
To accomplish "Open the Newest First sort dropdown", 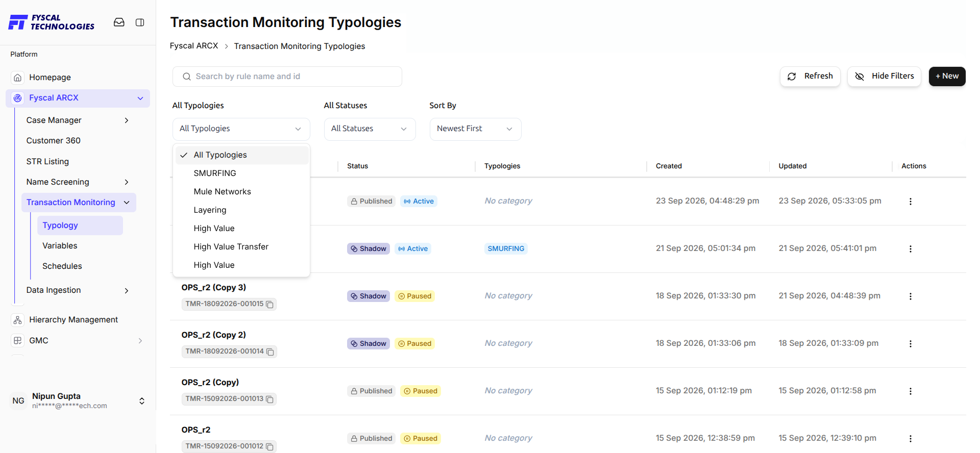I will pos(476,129).
